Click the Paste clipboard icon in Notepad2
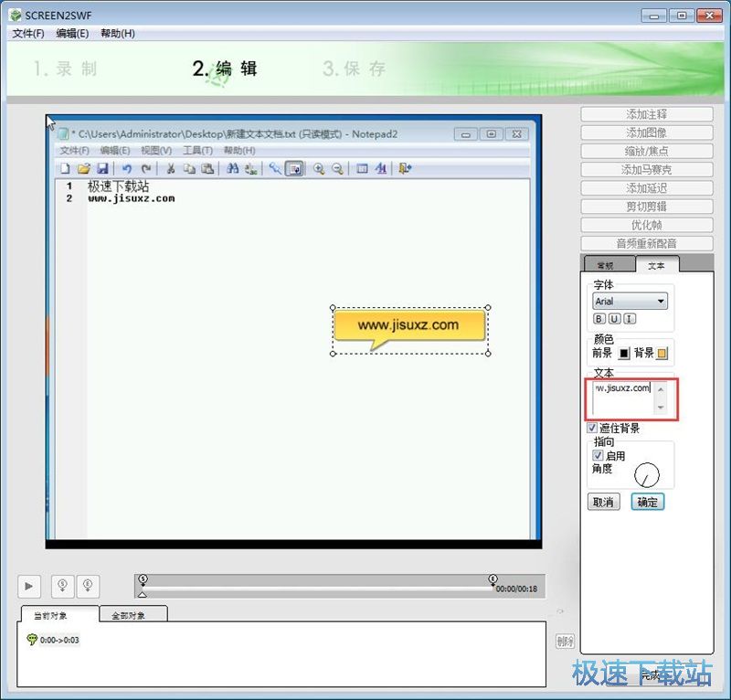This screenshot has height=700, width=731. pyautogui.click(x=207, y=169)
